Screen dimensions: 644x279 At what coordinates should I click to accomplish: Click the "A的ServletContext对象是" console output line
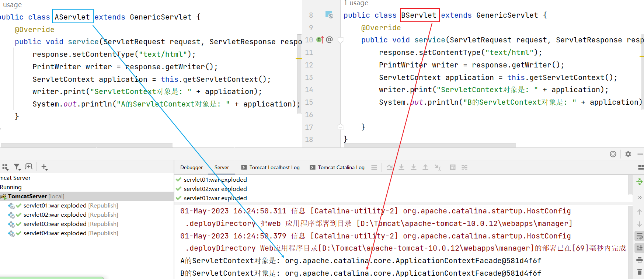[x=361, y=261]
